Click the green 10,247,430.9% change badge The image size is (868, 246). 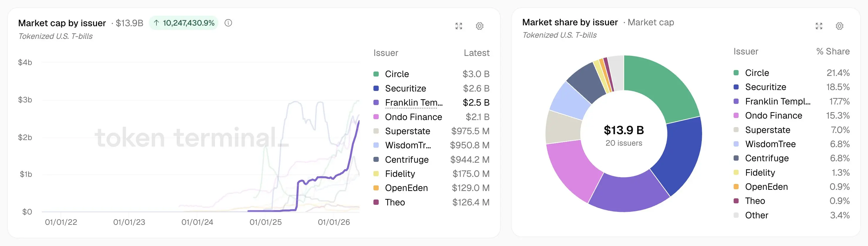tap(184, 23)
